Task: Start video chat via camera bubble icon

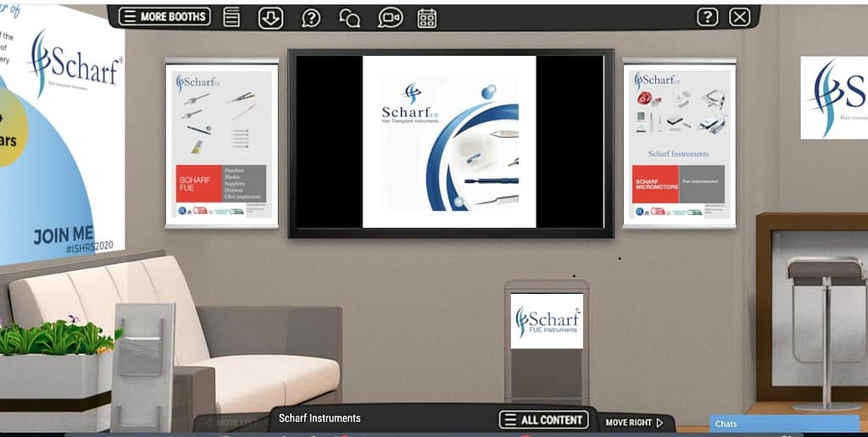Action: tap(390, 17)
